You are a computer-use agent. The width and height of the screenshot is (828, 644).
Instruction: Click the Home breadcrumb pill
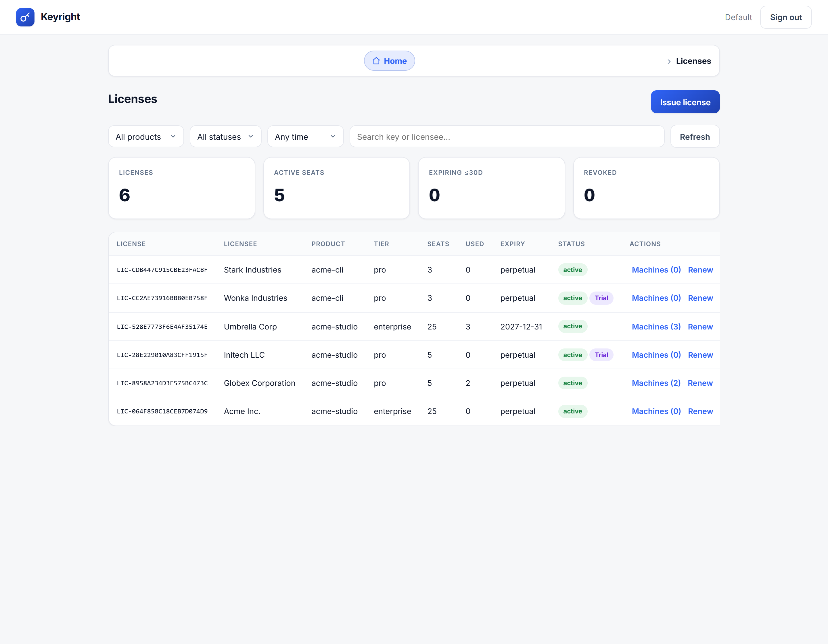pyautogui.click(x=389, y=61)
